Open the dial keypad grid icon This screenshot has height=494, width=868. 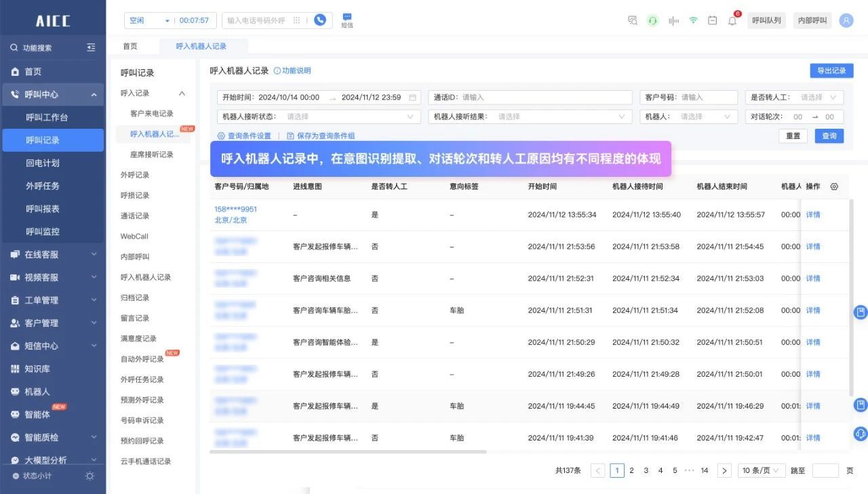tap(296, 20)
